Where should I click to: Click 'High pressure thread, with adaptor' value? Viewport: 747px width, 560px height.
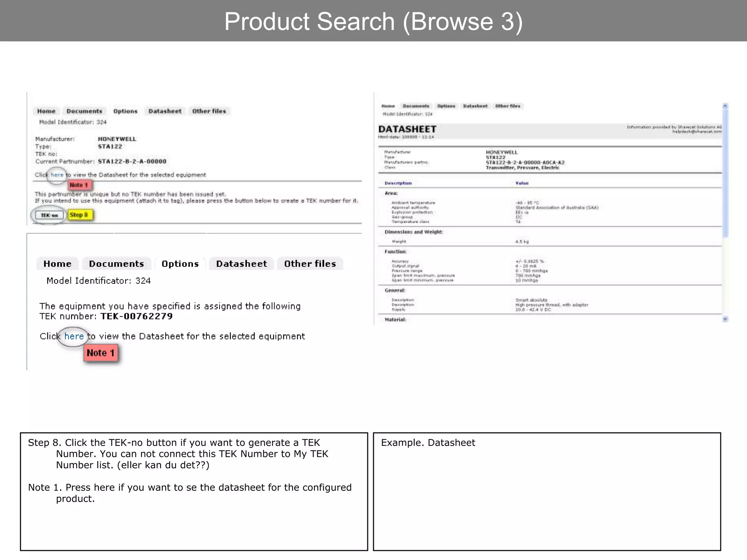pyautogui.click(x=551, y=305)
